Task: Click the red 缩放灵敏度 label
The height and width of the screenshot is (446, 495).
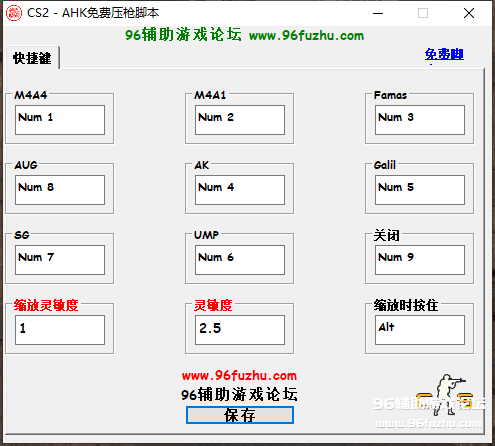Action: pos(46,305)
